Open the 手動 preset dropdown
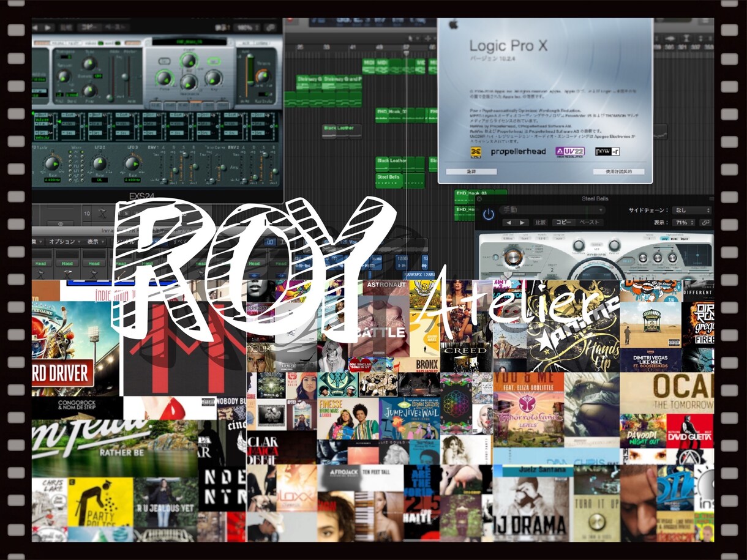 552,210
